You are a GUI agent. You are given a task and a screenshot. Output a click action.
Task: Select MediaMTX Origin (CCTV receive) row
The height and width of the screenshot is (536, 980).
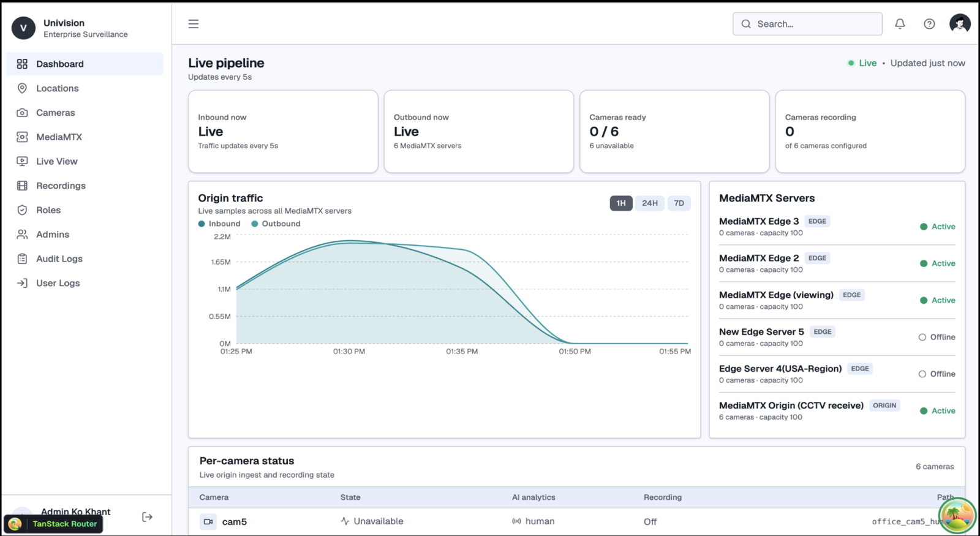point(837,410)
